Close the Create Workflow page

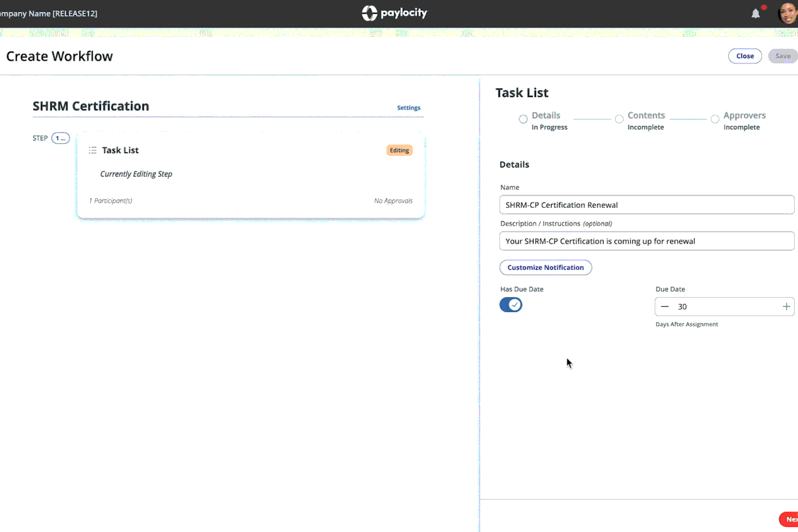745,56
